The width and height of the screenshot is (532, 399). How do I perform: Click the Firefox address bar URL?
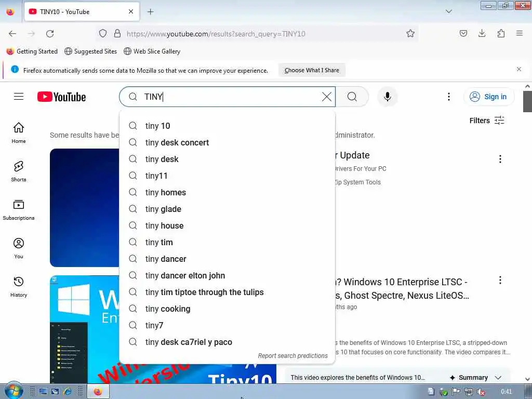[x=216, y=34]
